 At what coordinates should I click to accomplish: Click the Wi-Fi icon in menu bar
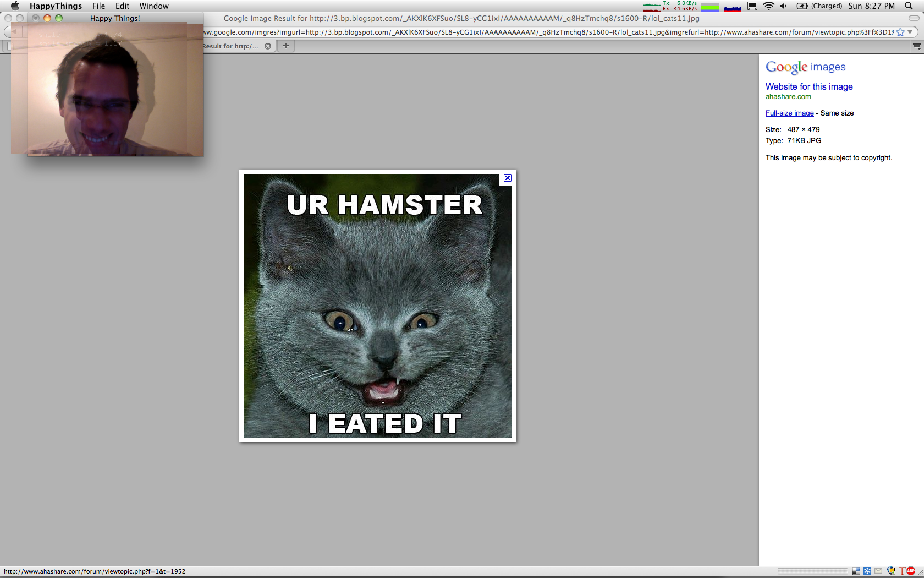coord(768,6)
